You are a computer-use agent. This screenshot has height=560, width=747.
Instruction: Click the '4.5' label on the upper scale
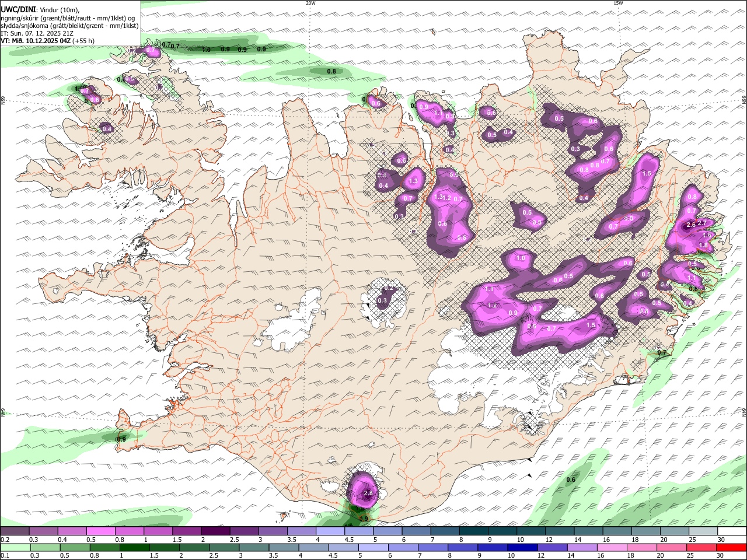pyautogui.click(x=349, y=540)
